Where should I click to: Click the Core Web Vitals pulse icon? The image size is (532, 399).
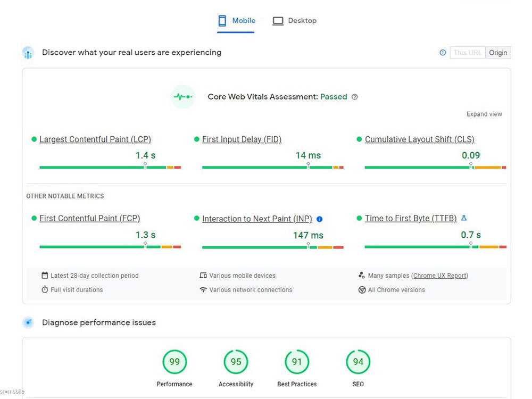coord(183,97)
